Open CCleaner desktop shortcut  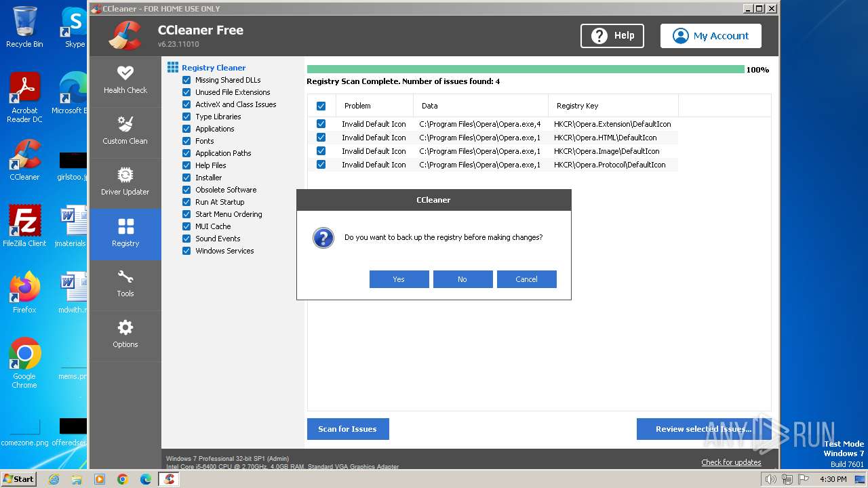tap(24, 160)
